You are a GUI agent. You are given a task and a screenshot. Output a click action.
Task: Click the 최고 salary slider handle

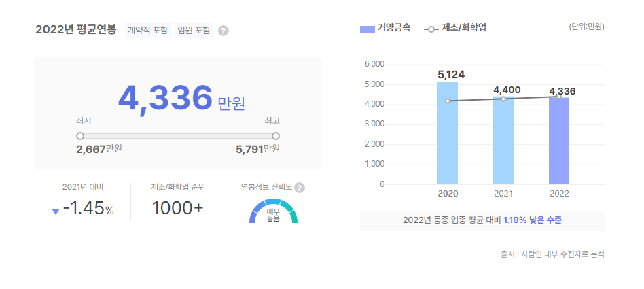[276, 136]
